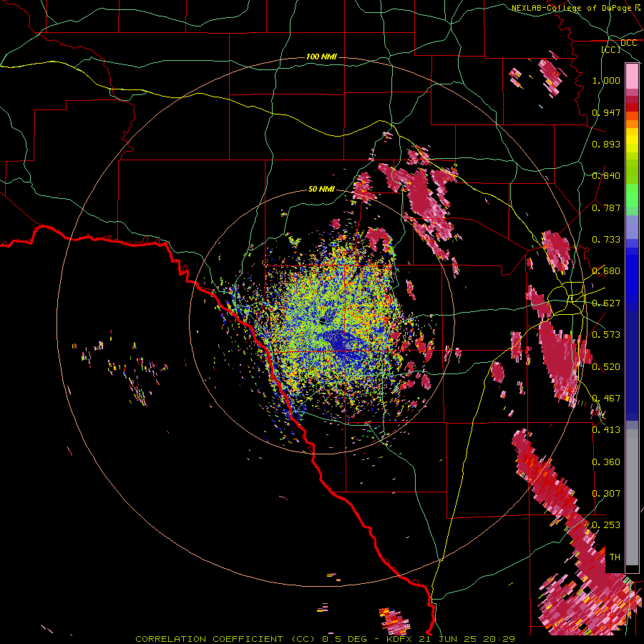This screenshot has width=644, height=644.
Task: Select the 0.307 legend value
Action: (606, 494)
